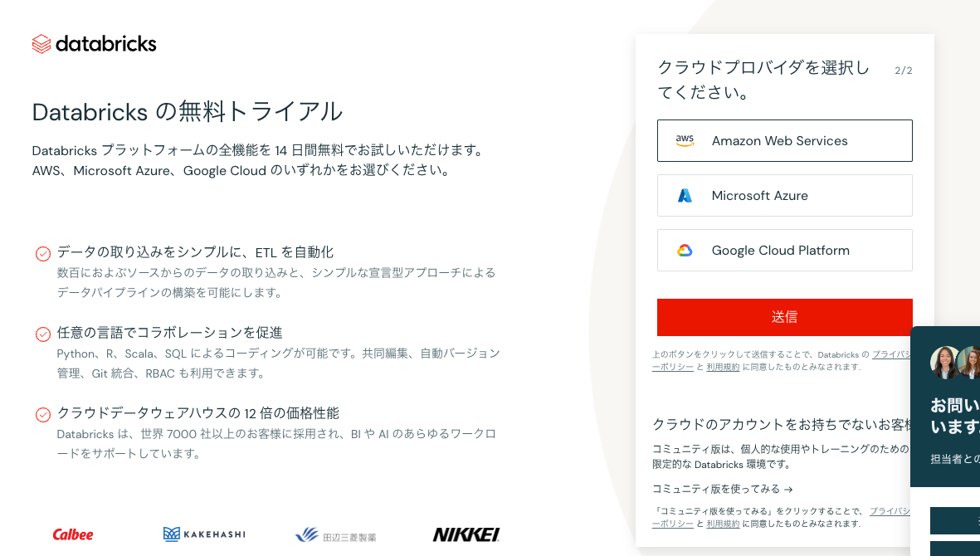The width and height of the screenshot is (980, 556).
Task: Click the checkmark icon beside language collaboration feature
Action: pos(42,334)
